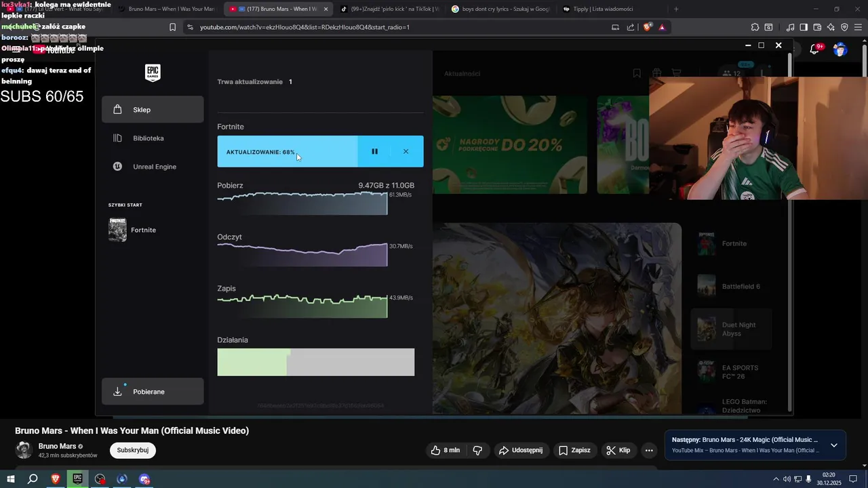The height and width of the screenshot is (488, 868).
Task: Click the Działania progress bar
Action: [x=316, y=362]
